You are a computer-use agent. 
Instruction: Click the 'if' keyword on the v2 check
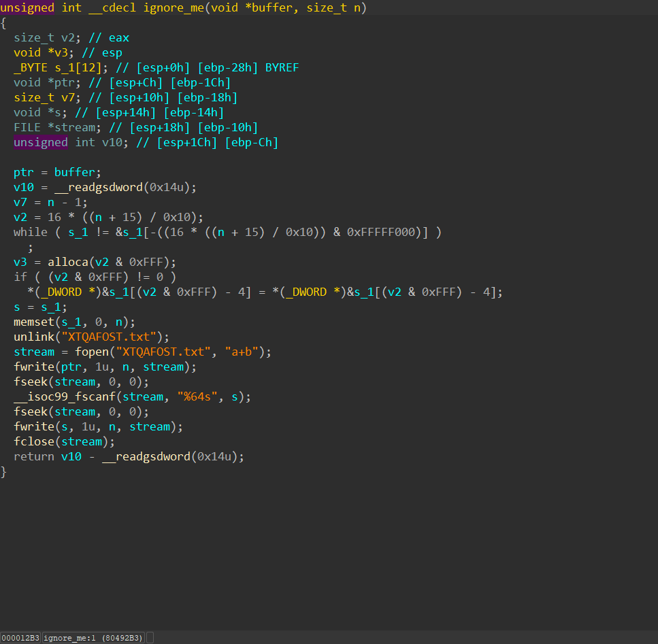point(20,277)
